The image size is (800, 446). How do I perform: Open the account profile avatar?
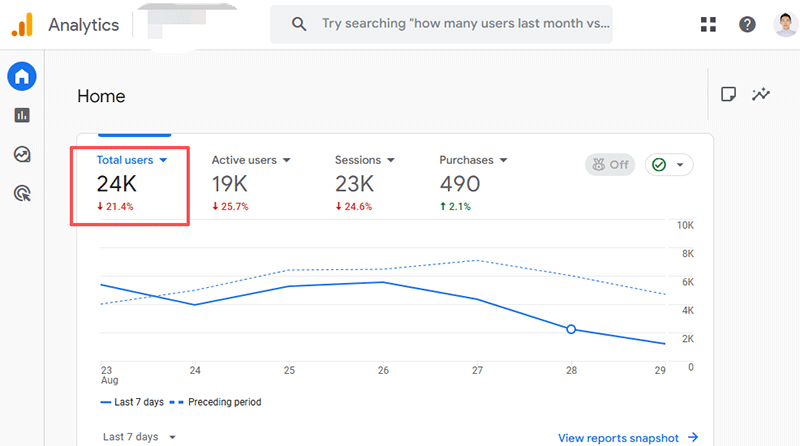pos(785,24)
